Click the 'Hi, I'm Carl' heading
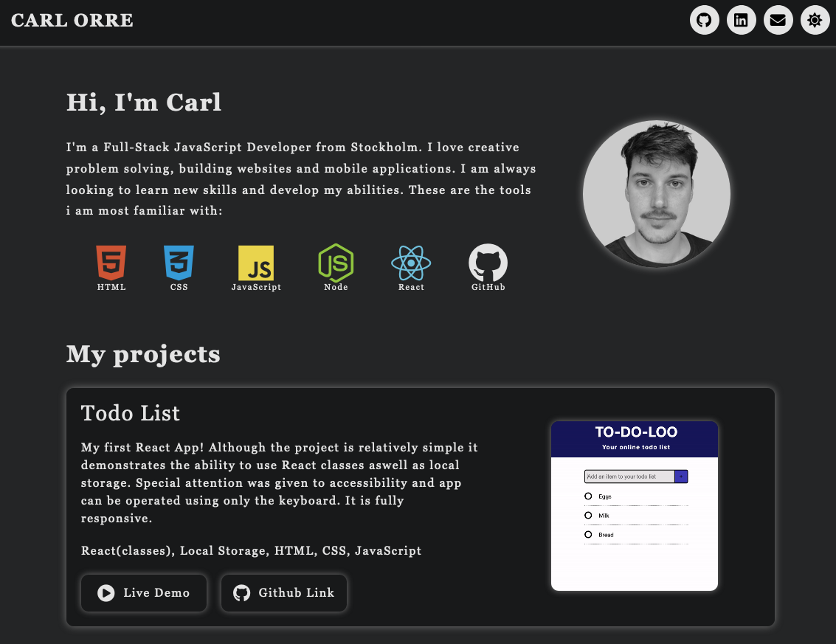This screenshot has height=644, width=836. click(x=143, y=103)
